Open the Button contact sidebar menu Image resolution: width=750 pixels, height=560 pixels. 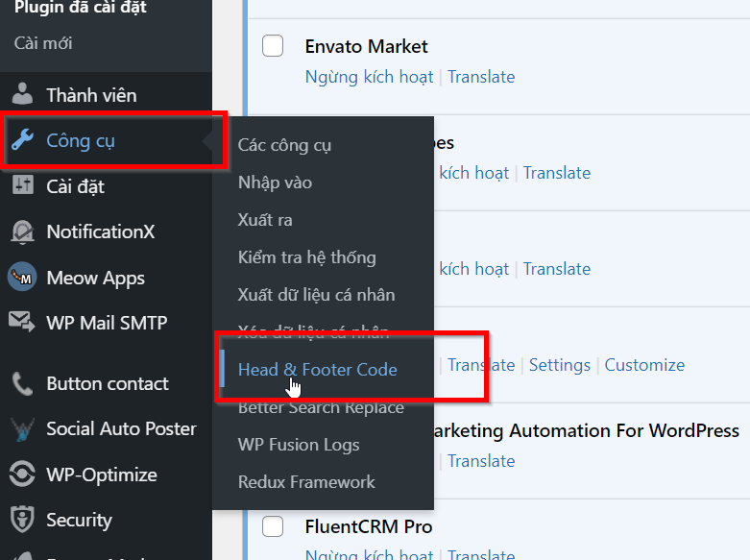107,383
